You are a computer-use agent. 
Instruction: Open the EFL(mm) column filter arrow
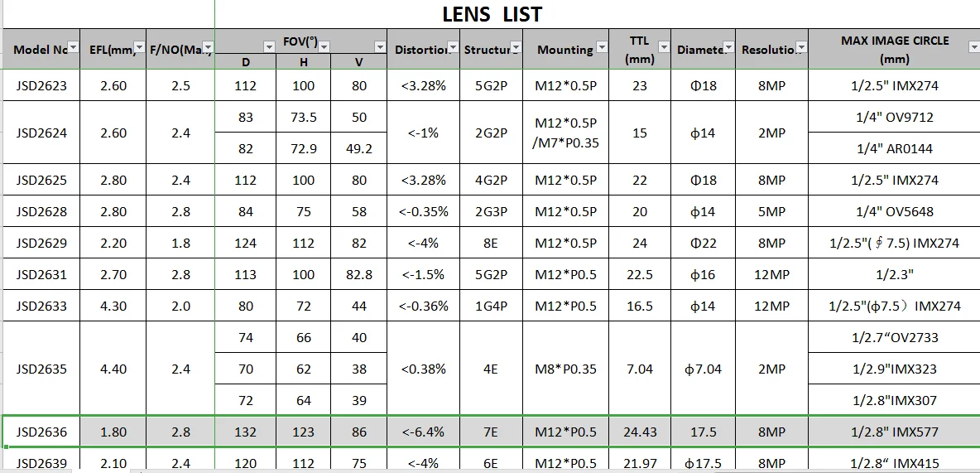139,48
